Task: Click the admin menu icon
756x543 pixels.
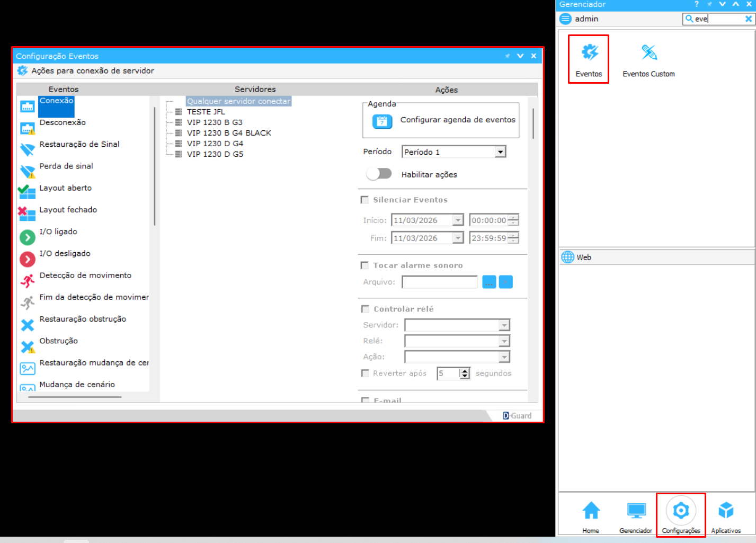Action: (x=566, y=19)
